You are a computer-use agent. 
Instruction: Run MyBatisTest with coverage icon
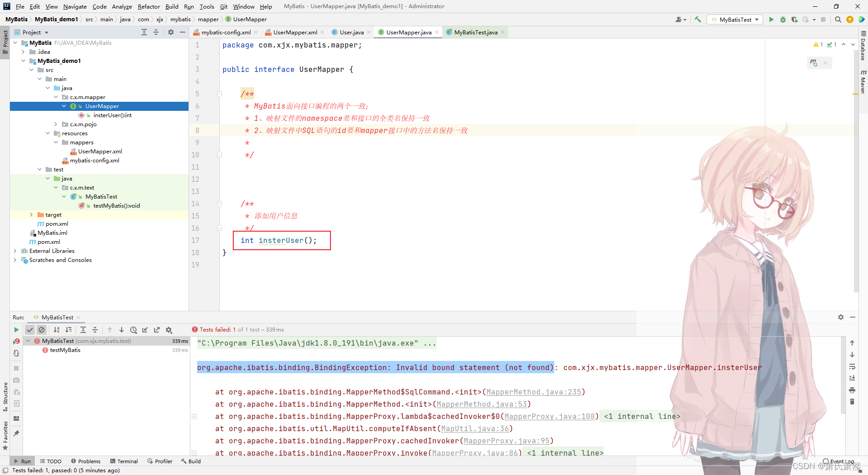(794, 19)
